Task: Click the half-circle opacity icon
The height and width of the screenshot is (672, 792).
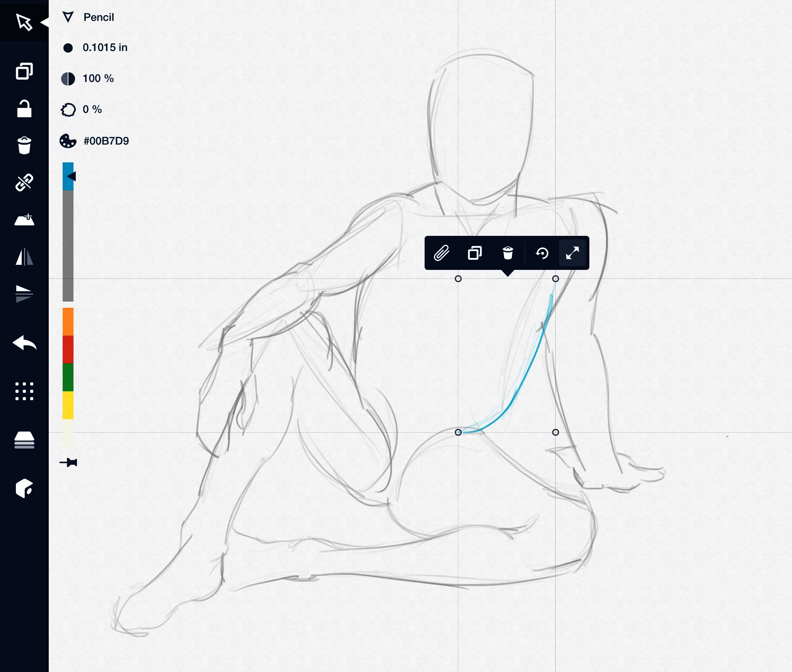Action: point(68,78)
